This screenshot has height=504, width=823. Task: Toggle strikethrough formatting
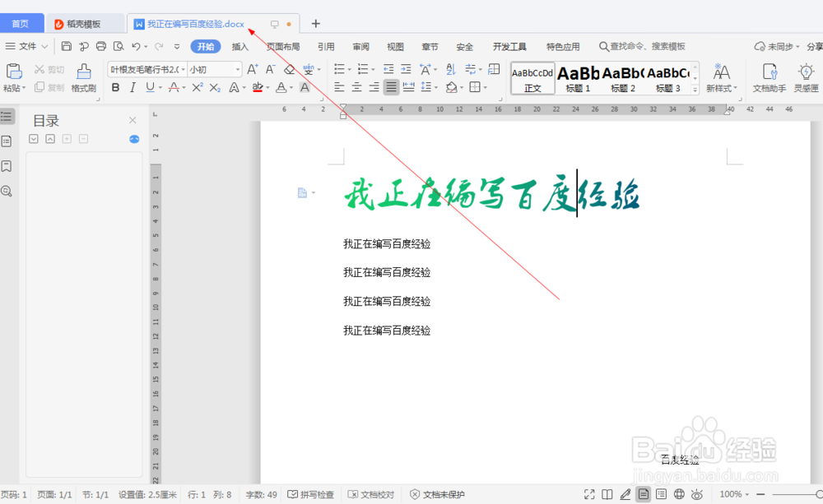click(x=174, y=88)
